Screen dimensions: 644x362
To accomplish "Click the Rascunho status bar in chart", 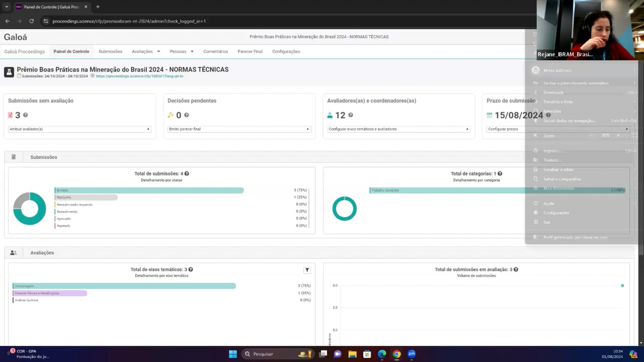I will point(86,197).
